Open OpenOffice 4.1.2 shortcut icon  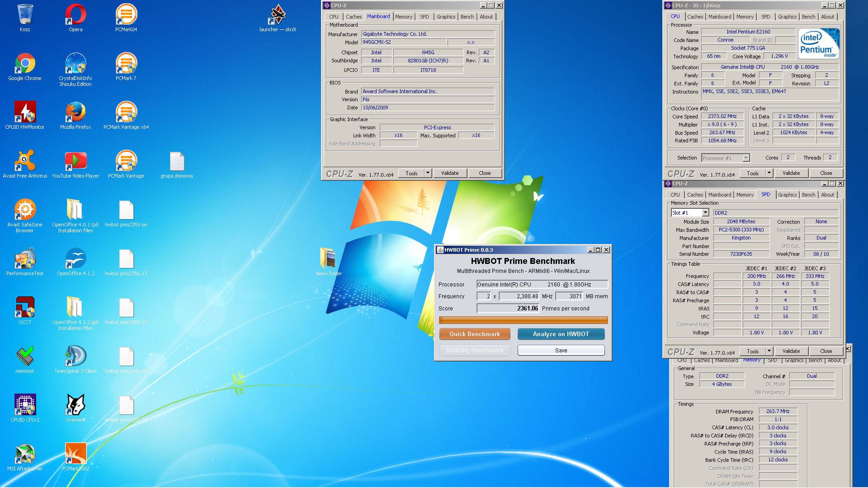tap(75, 262)
